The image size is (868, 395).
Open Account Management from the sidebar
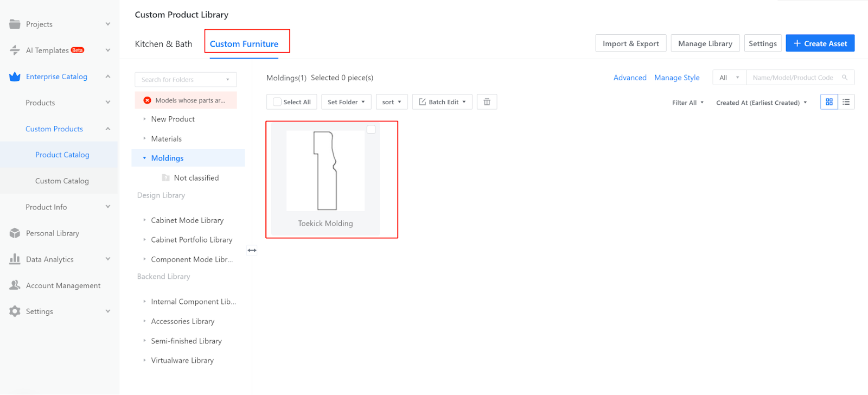[63, 285]
